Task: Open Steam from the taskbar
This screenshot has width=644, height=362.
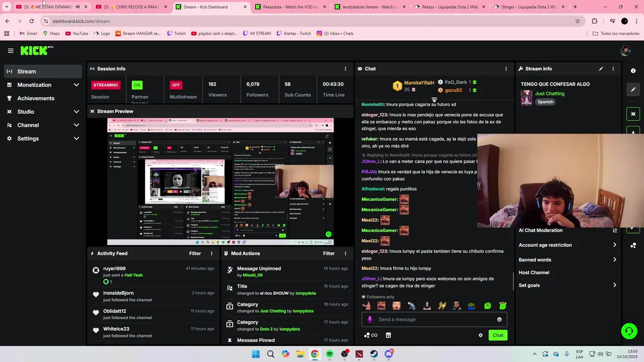Action: (x=374, y=354)
